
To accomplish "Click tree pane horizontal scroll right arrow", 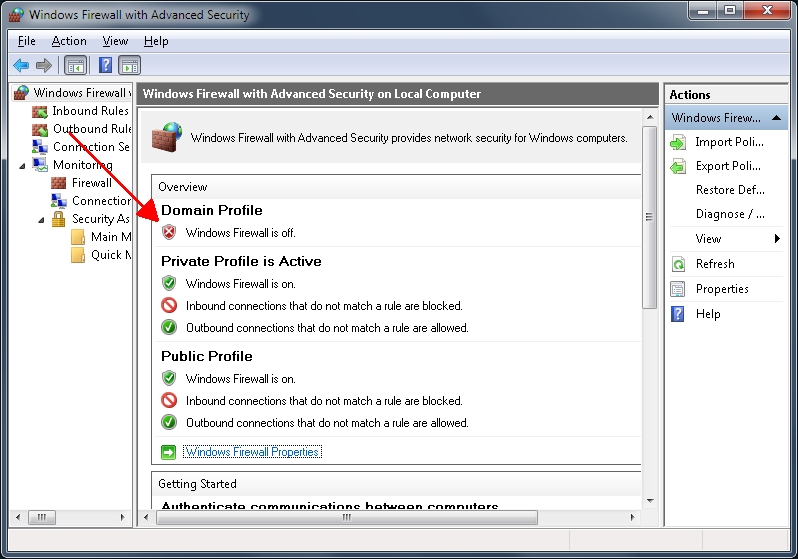I will (122, 517).
